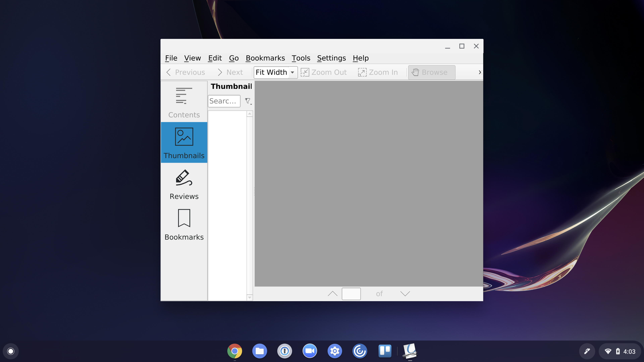
Task: Click the Zoom Out toolbar icon
Action: 305,72
